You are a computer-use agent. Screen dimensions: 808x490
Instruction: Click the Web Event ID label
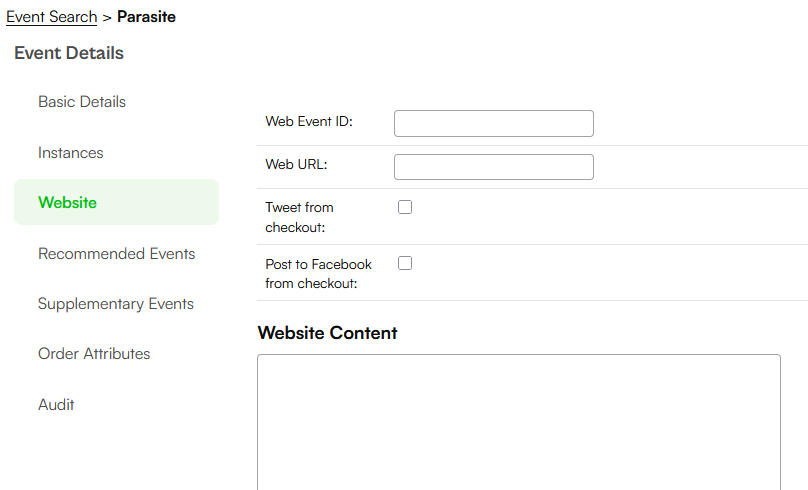(309, 122)
